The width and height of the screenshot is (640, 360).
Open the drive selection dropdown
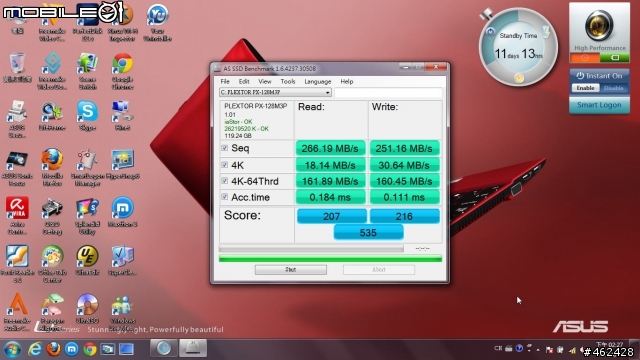click(275, 93)
